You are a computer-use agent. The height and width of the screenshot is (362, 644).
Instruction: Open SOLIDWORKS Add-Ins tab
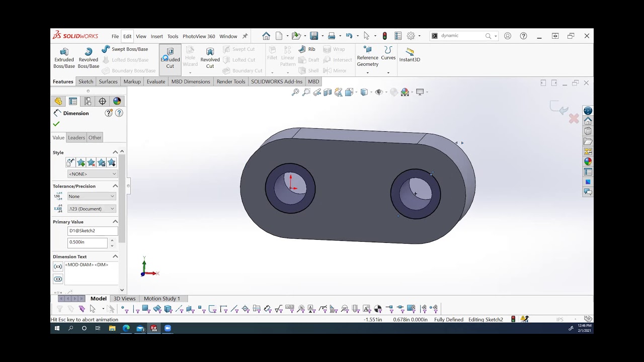point(277,81)
